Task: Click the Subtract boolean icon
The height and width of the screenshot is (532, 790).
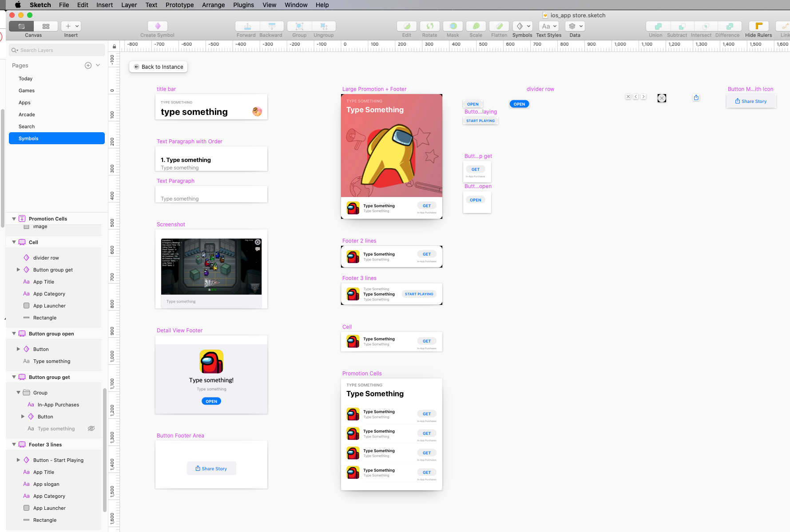Action: (682, 26)
